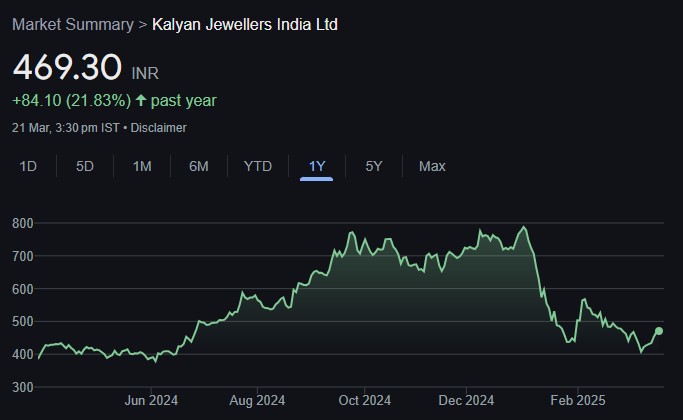
Task: Click the active 1Y tab
Action: pos(317,166)
